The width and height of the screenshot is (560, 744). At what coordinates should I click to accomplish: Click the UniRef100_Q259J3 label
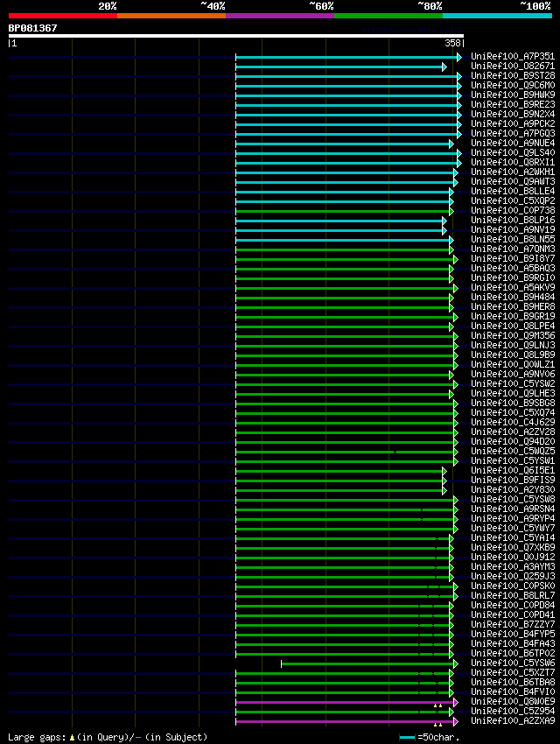[x=513, y=577]
